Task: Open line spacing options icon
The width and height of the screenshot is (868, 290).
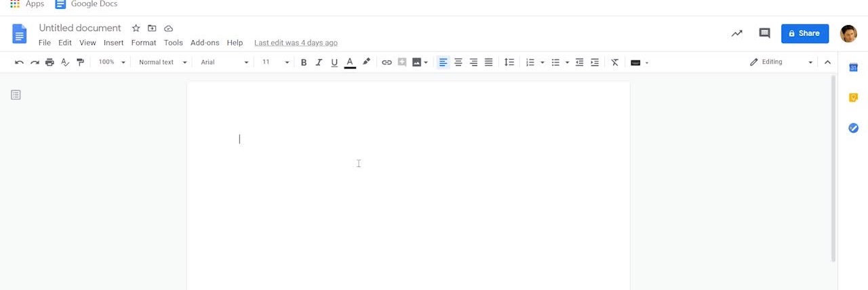Action: 509,62
